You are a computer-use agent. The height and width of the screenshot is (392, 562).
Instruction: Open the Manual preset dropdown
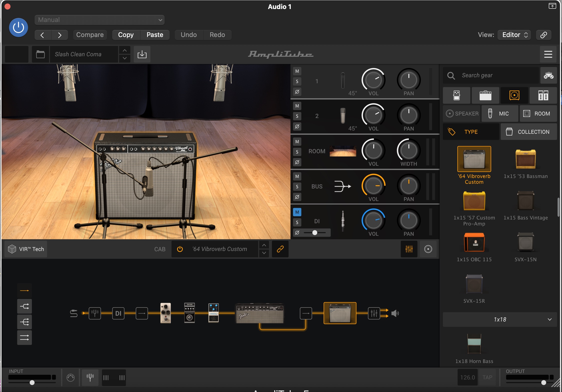pyautogui.click(x=100, y=20)
